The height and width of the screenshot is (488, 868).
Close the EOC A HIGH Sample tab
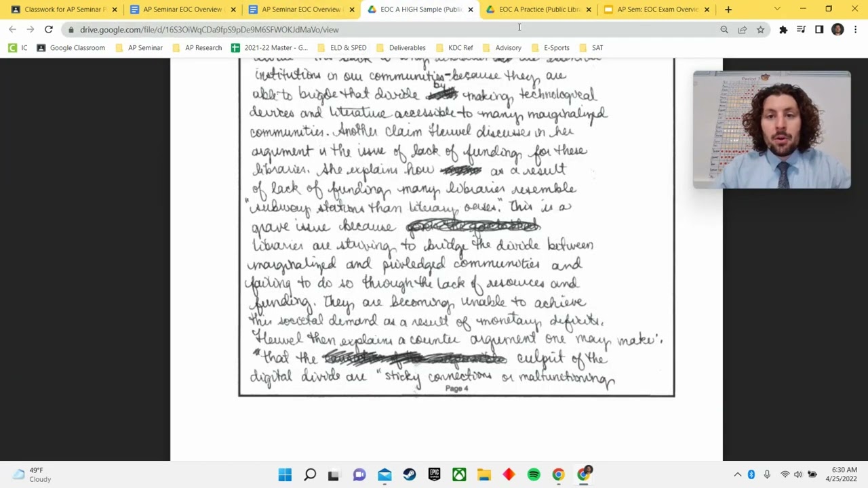click(x=471, y=9)
